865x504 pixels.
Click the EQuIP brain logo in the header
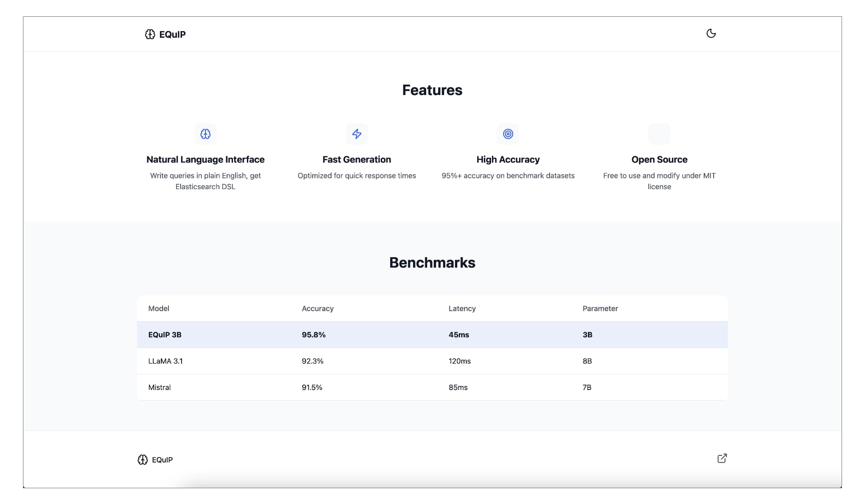point(150,35)
